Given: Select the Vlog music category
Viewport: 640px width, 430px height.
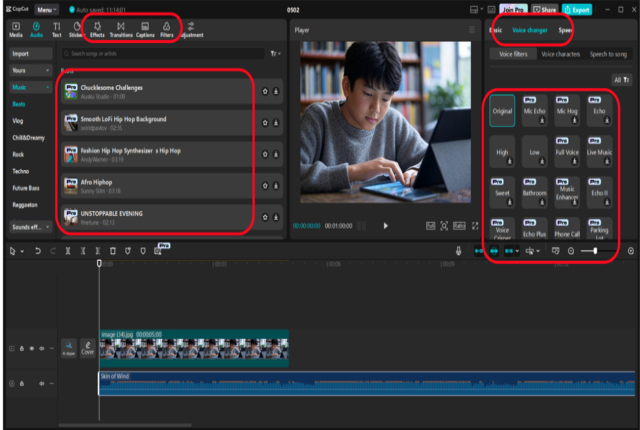Looking at the screenshot, I should click(18, 121).
